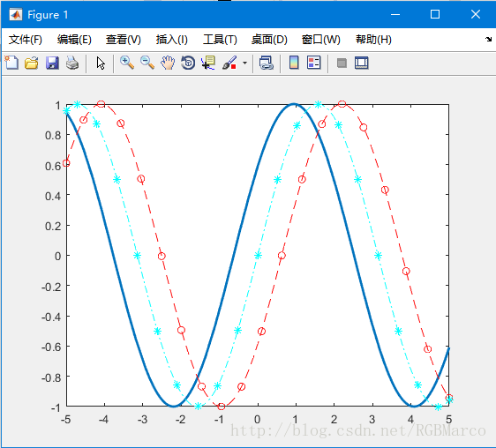Screen dimensions: 496x448
Task: Click the Hide Plot Tools icon
Action: coord(342,63)
